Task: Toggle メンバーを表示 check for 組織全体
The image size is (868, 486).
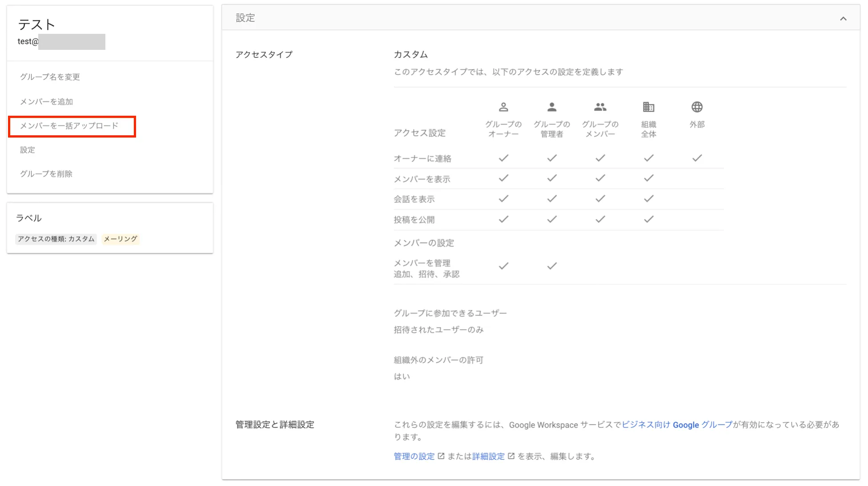Action: pos(649,178)
